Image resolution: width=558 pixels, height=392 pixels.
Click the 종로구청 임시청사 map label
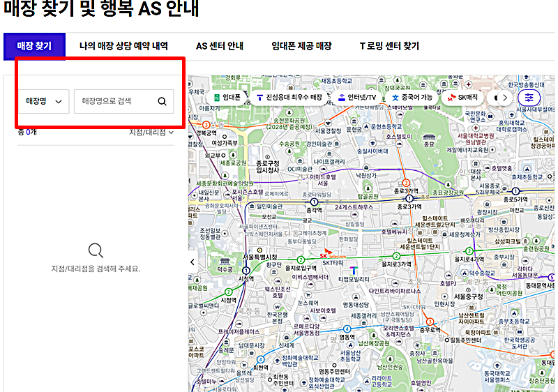tap(268, 167)
